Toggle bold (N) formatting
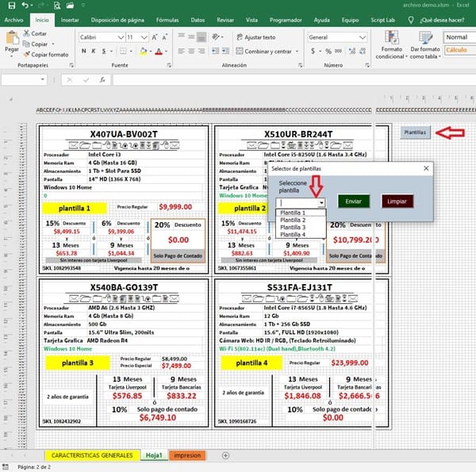The image size is (476, 472). (84, 51)
